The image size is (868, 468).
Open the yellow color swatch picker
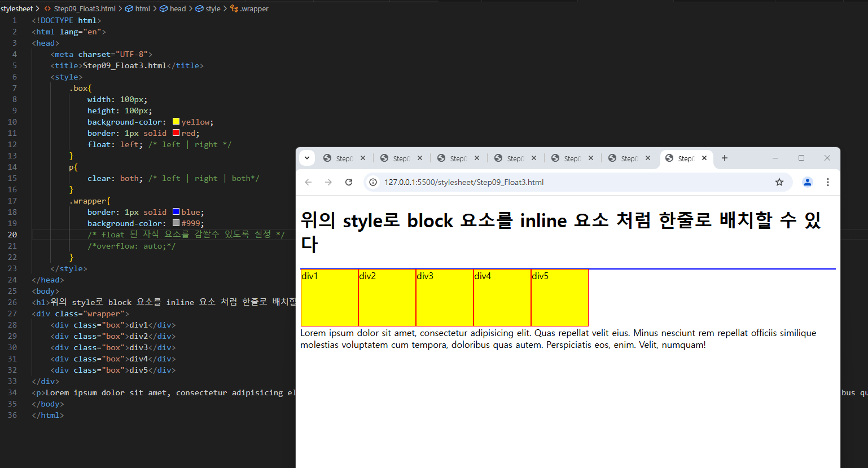[176, 121]
